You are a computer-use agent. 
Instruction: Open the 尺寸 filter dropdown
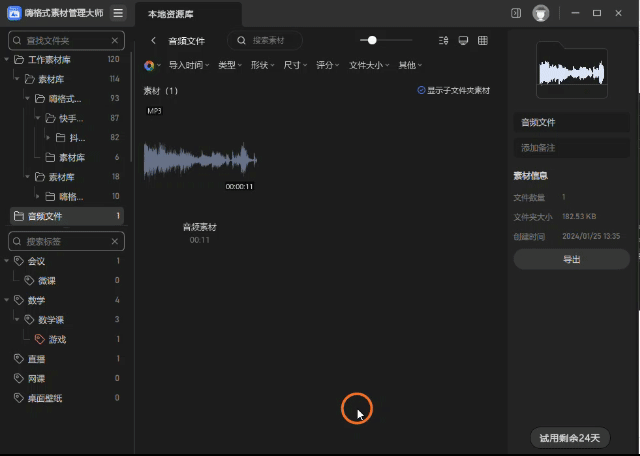point(295,65)
